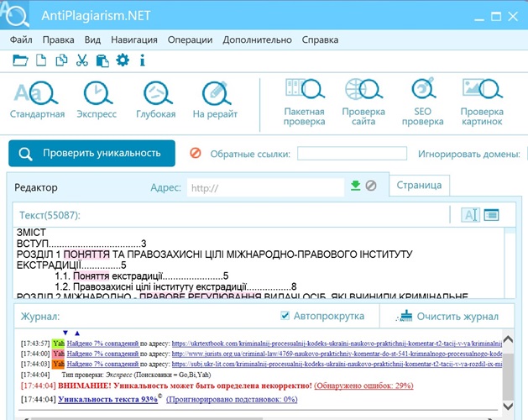Cut text with the scissors icon

click(x=81, y=60)
